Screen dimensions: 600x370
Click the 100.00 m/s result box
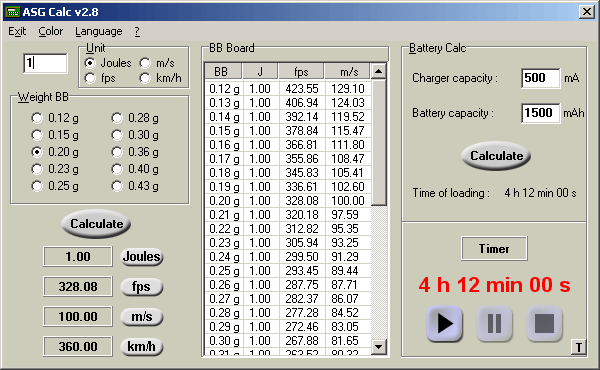pyautogui.click(x=78, y=316)
